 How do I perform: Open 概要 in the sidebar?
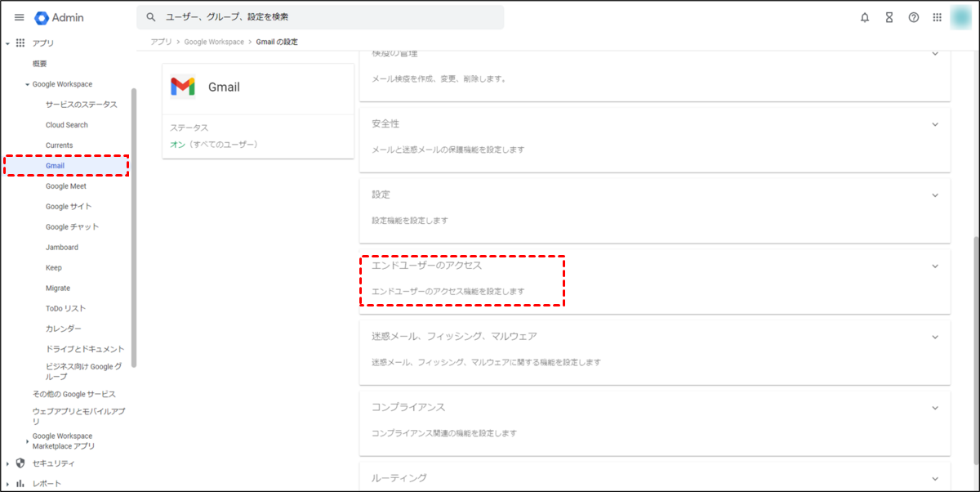point(40,64)
